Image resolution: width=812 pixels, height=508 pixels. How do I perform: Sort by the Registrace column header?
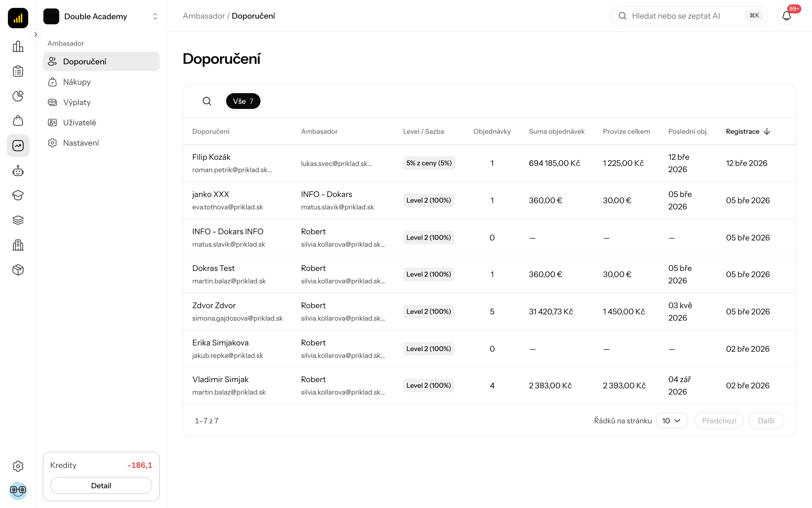(x=748, y=131)
